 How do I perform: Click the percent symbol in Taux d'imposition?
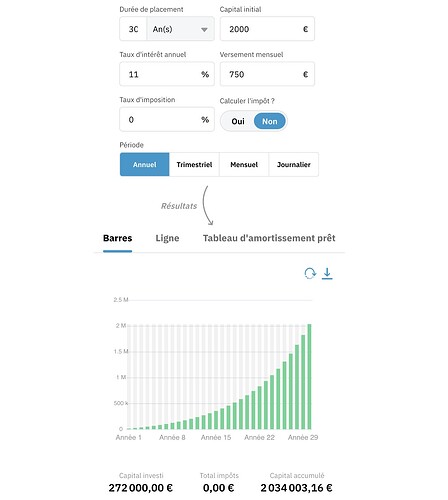tap(205, 120)
